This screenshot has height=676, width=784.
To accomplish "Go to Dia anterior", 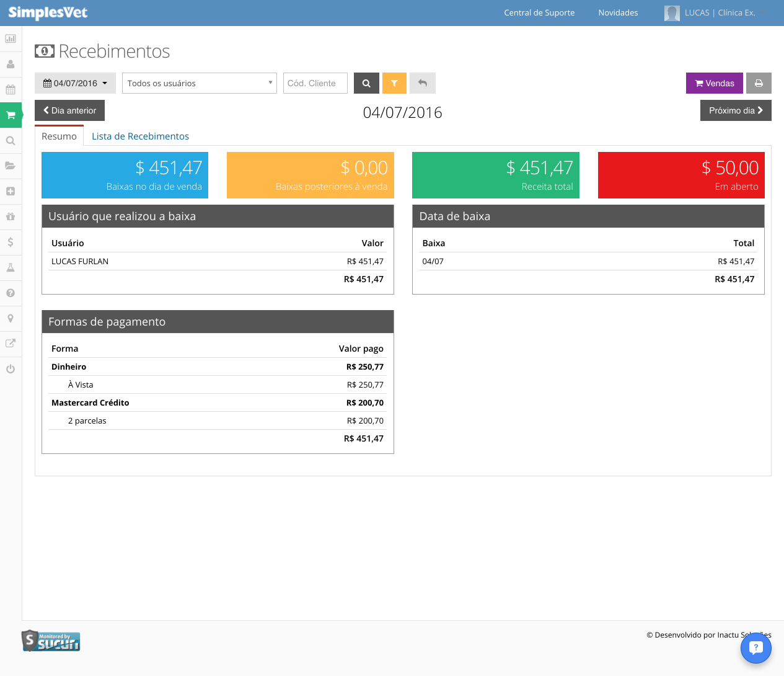I will (x=69, y=110).
